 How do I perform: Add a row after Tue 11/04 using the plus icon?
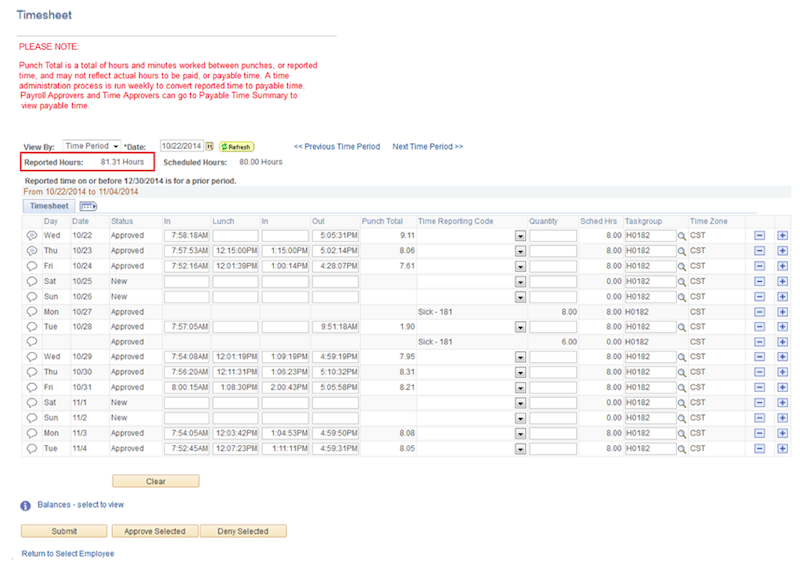pos(782,449)
